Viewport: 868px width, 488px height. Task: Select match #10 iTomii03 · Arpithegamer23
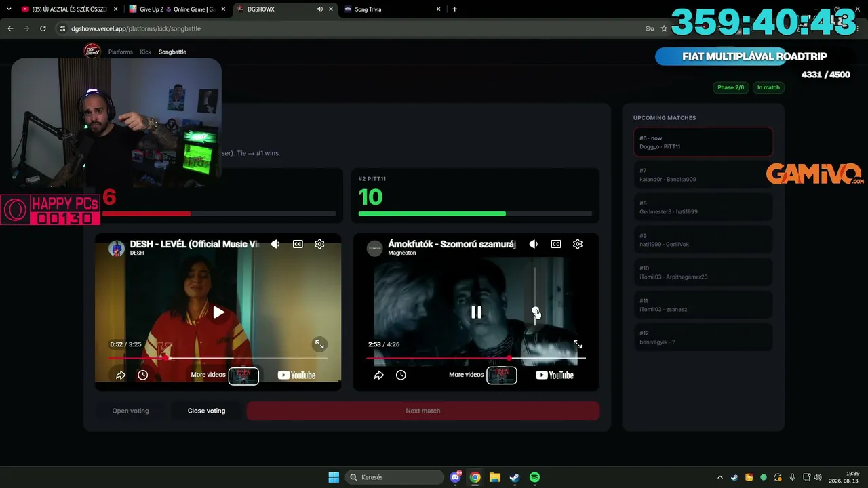click(703, 272)
